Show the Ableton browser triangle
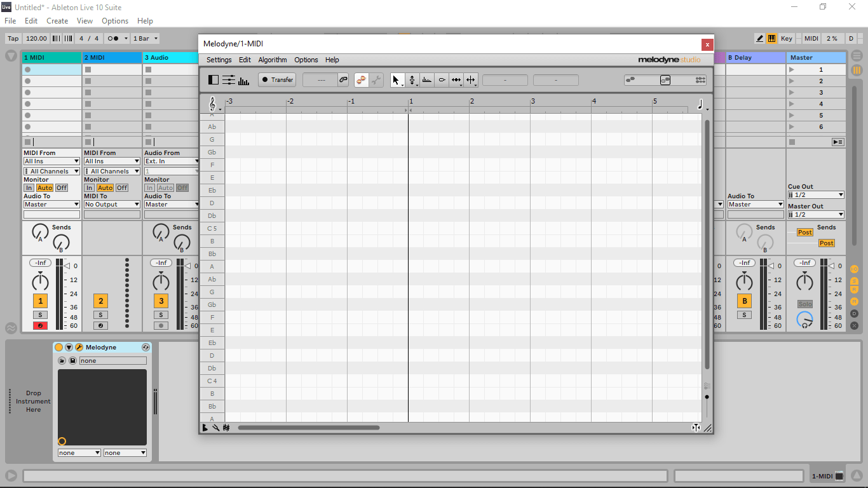 [x=11, y=56]
